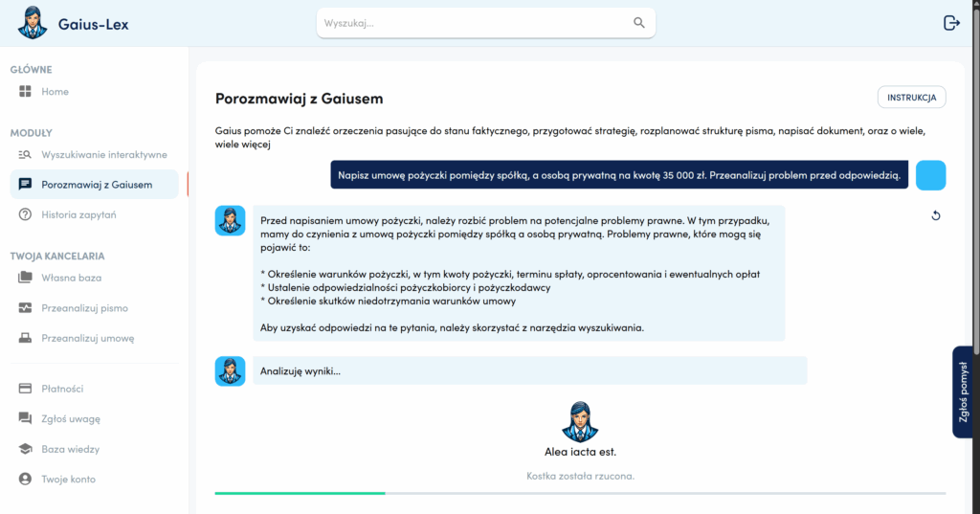Screen dimensions: 980x514
Task: Click the Wyszukiwanie interaktywne icon
Action: pos(25,154)
